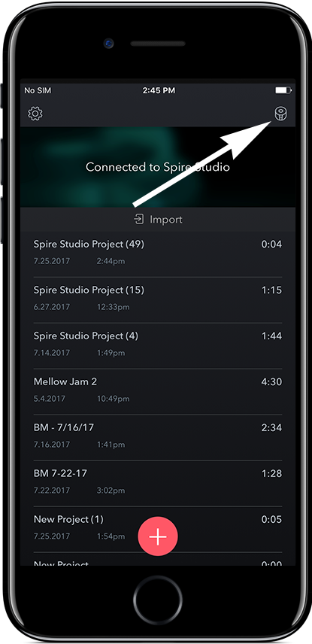Open the BM 7-22-17 project

coord(158,483)
